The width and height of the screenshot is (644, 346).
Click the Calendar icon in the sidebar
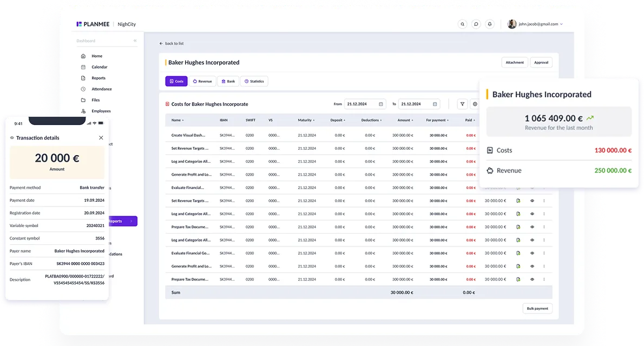(x=83, y=67)
